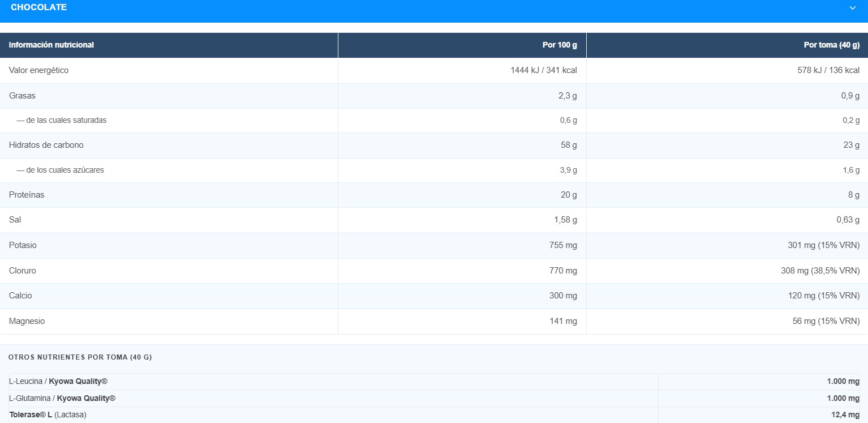Click the Grasas row label

coord(22,96)
